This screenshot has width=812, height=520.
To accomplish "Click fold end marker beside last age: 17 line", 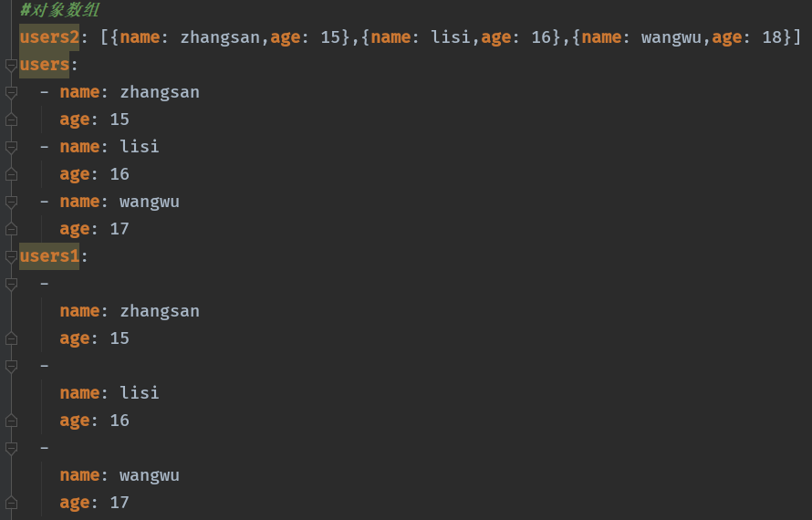I will [x=11, y=503].
